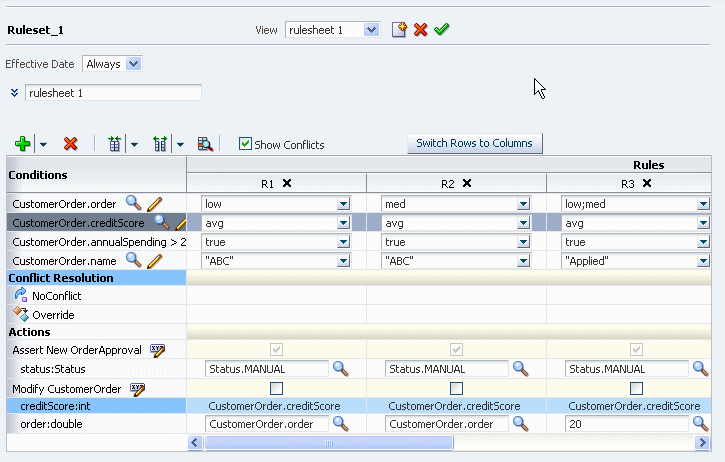The image size is (725, 462).
Task: Open R3 order dropdown showing low;med
Action: (703, 204)
